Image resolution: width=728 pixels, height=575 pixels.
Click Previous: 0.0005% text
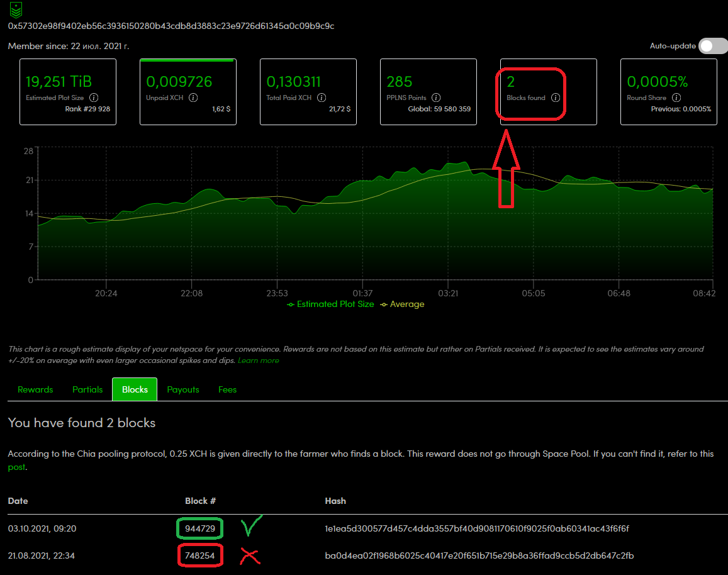[681, 109]
